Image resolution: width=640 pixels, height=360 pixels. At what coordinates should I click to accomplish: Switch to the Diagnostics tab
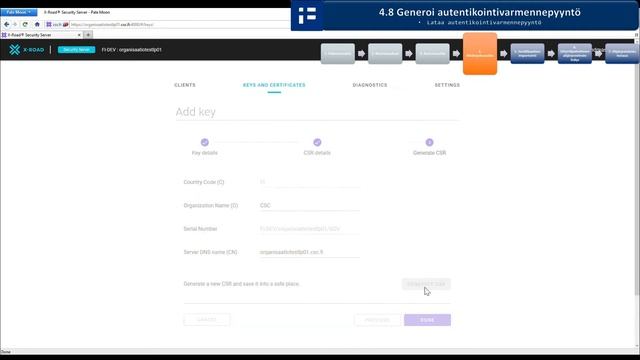[x=370, y=85]
